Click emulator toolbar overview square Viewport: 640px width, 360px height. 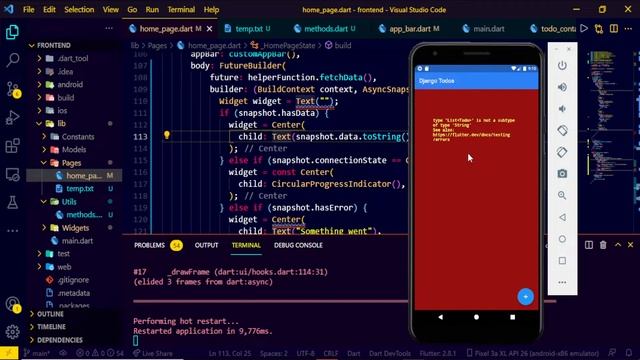point(562,260)
